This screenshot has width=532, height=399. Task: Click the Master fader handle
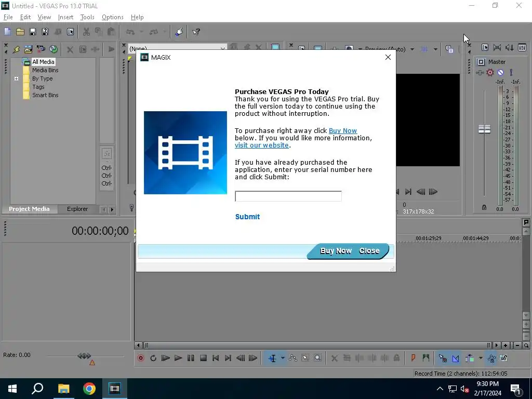[x=484, y=129]
